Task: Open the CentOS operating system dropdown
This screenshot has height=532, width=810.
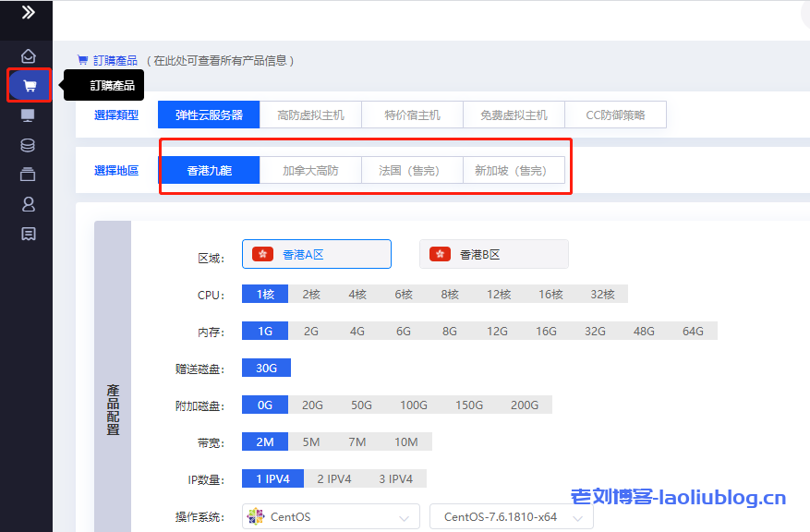Action: [x=331, y=517]
